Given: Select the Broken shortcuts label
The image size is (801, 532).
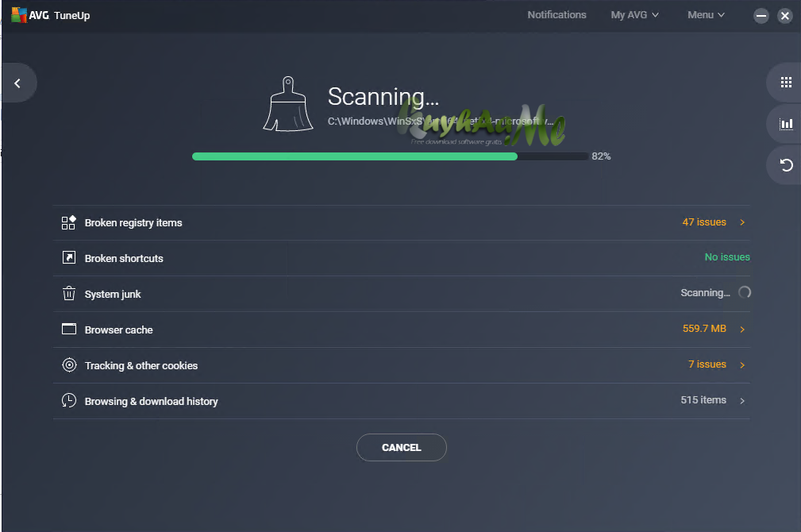Looking at the screenshot, I should (x=124, y=259).
